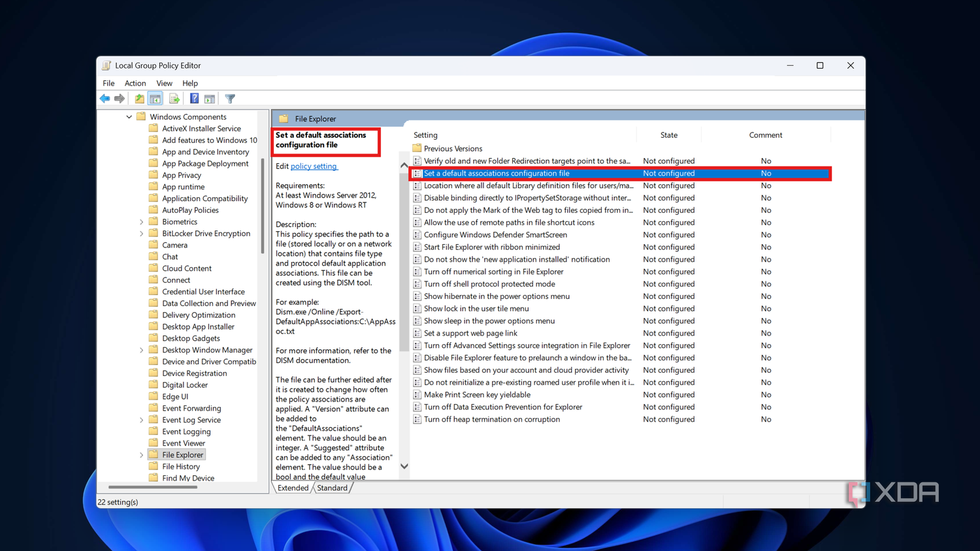Click policy icon beside Configure Windows Defender SmartScreen
The width and height of the screenshot is (980, 551).
417,234
